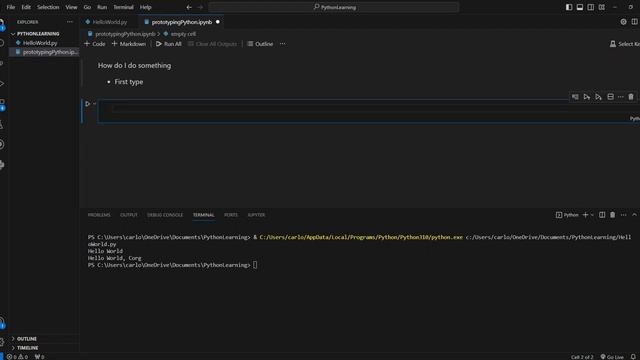
Task: Switch to the PROBLEMS panel tab
Action: tap(99, 215)
